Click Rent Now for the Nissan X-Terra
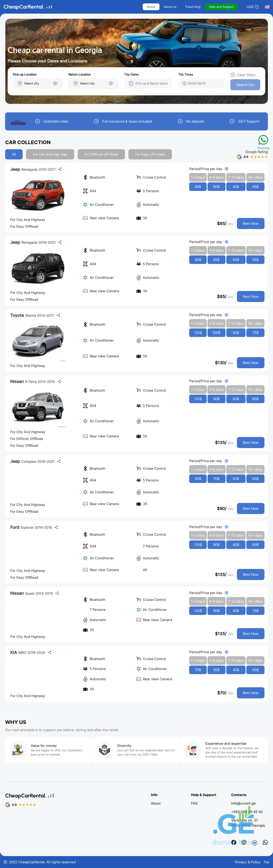This screenshot has height=868, width=273. pos(250,443)
